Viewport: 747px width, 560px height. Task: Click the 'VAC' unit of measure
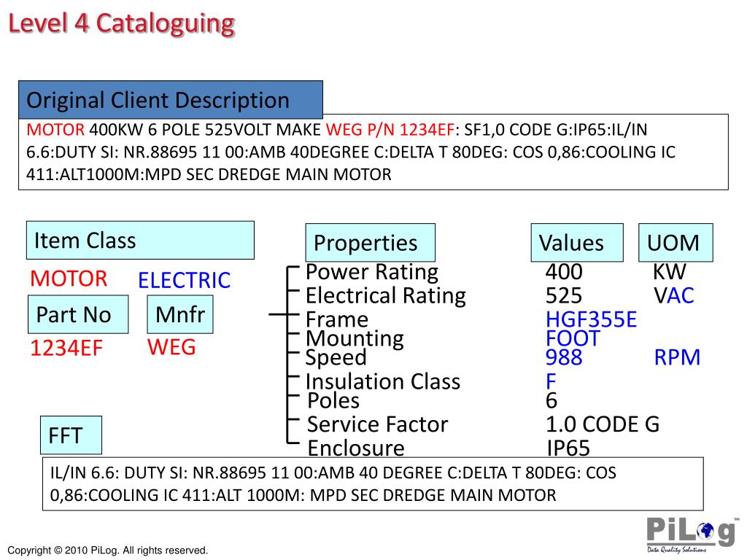(x=674, y=295)
